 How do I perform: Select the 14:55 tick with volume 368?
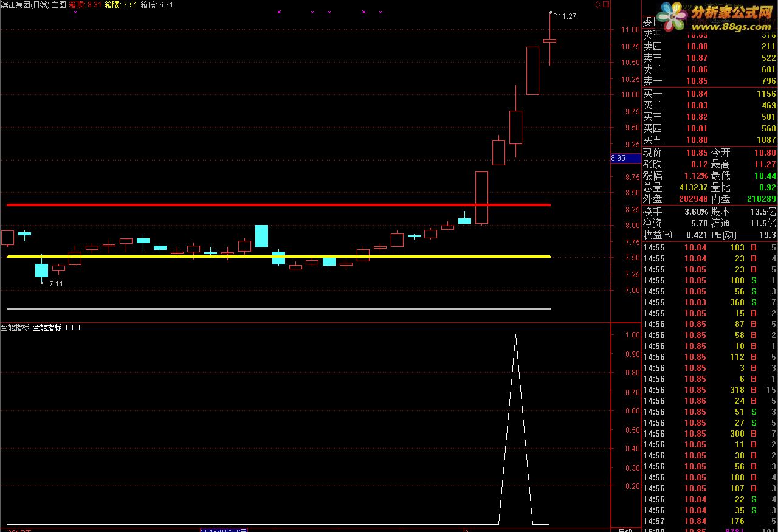[x=709, y=302]
